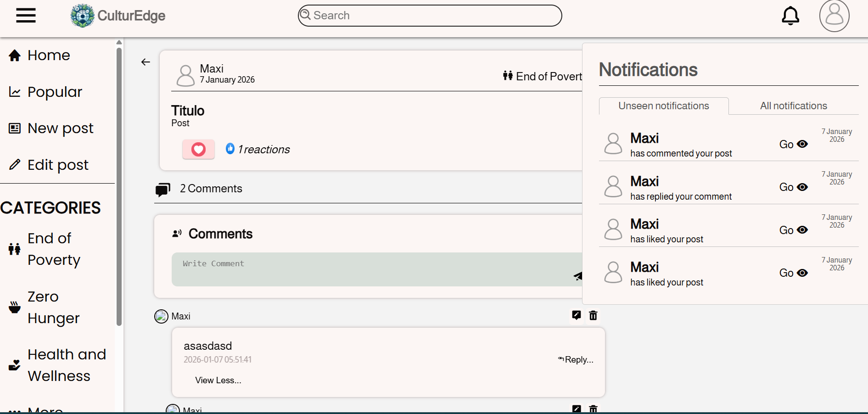This screenshot has width=868, height=414.
Task: Delete the asasdasd comment with trash icon
Action: click(x=593, y=315)
